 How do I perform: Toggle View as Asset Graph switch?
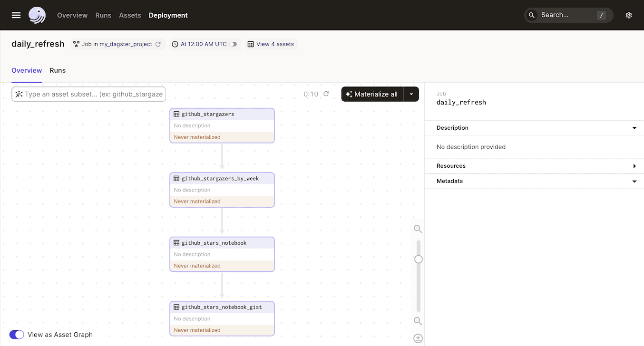(x=17, y=335)
